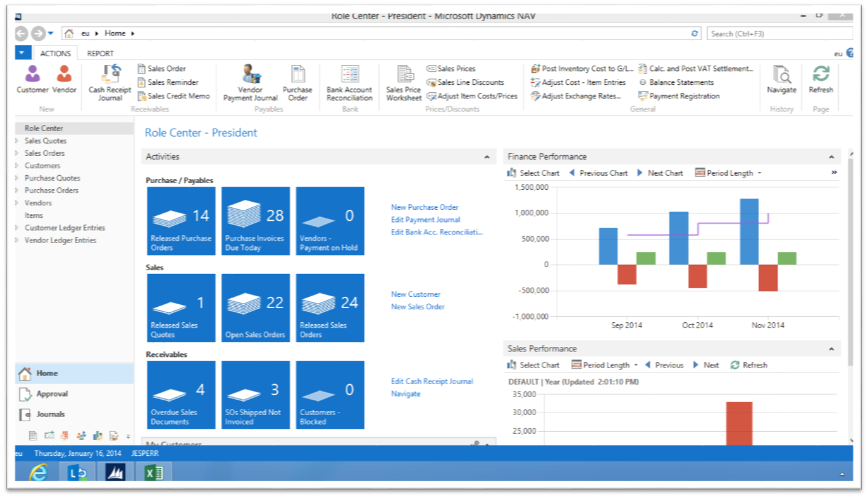Viewport: 868px width, 498px height.
Task: Open Period Length dropdown in Finance Performance
Action: click(728, 173)
